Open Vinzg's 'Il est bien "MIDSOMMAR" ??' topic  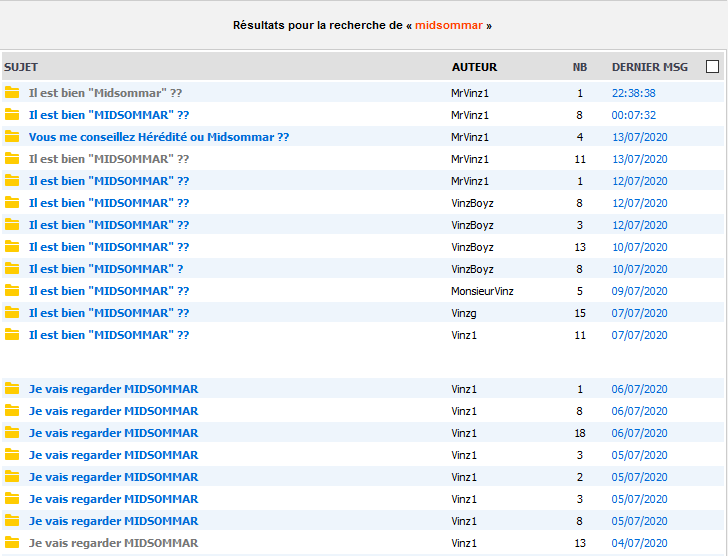point(109,313)
